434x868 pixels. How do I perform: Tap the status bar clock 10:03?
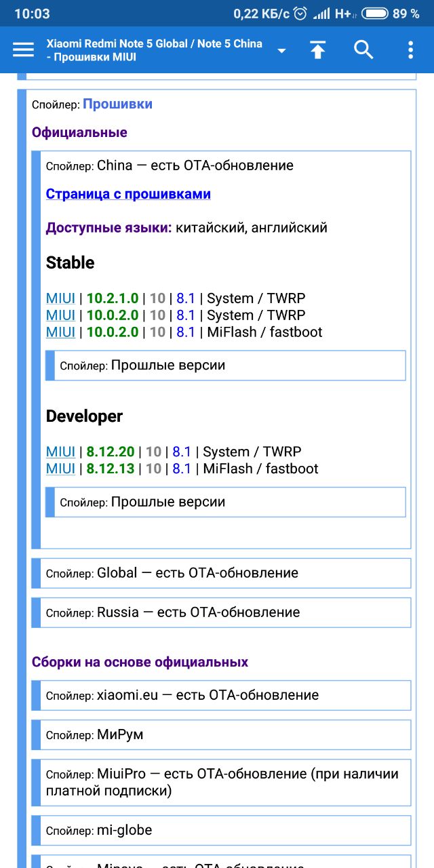(32, 14)
